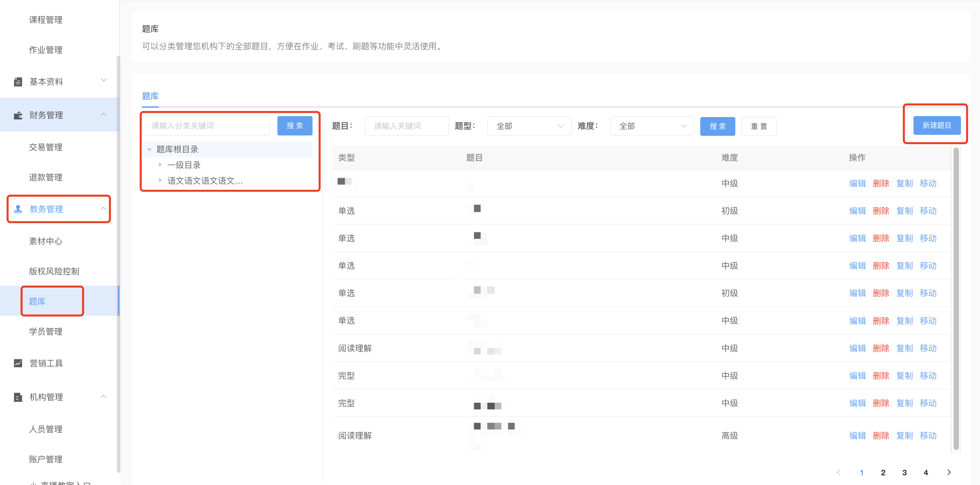The height and width of the screenshot is (485, 980).
Task: Click 编辑 in first 中级 row
Action: click(x=858, y=184)
